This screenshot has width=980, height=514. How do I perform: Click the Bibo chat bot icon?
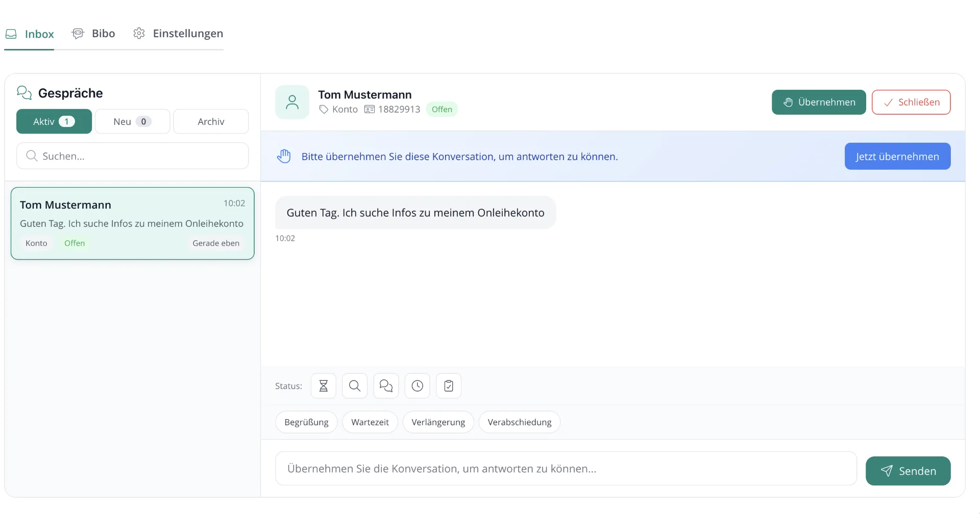point(78,34)
